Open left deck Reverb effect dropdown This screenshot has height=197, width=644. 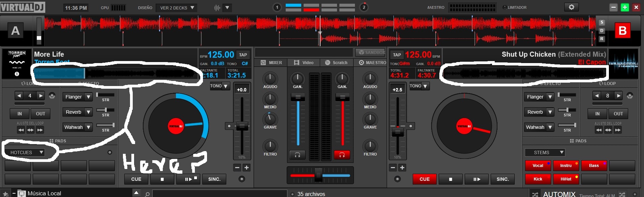77,112
